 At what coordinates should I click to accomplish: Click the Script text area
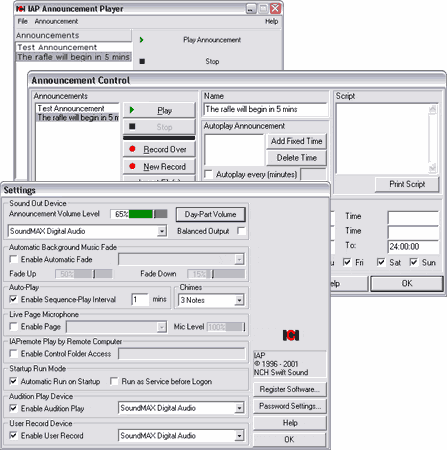click(x=382, y=139)
